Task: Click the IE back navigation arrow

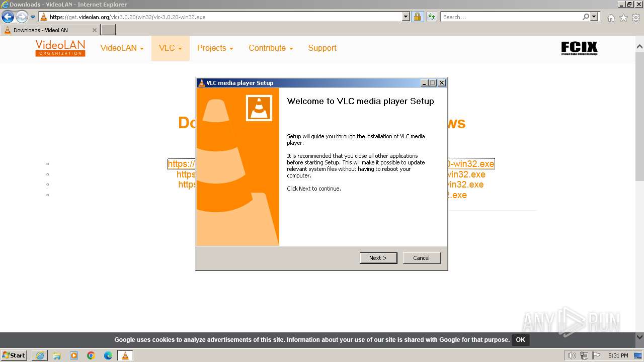Action: (x=8, y=17)
